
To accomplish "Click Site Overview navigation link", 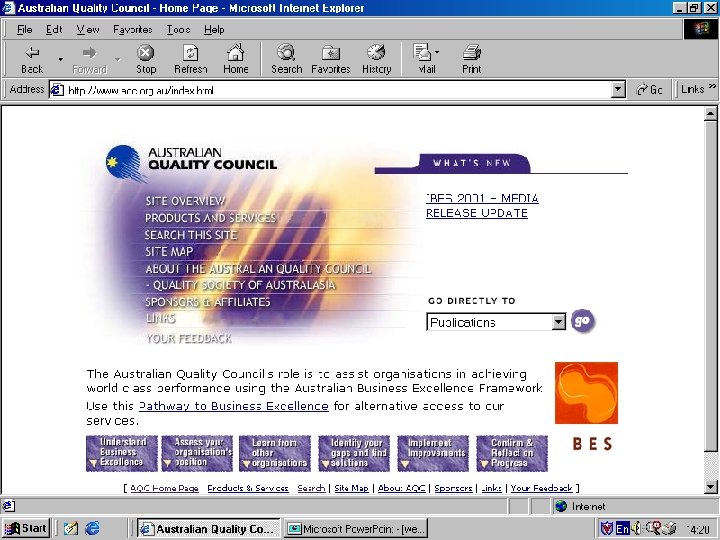I will pos(185,201).
